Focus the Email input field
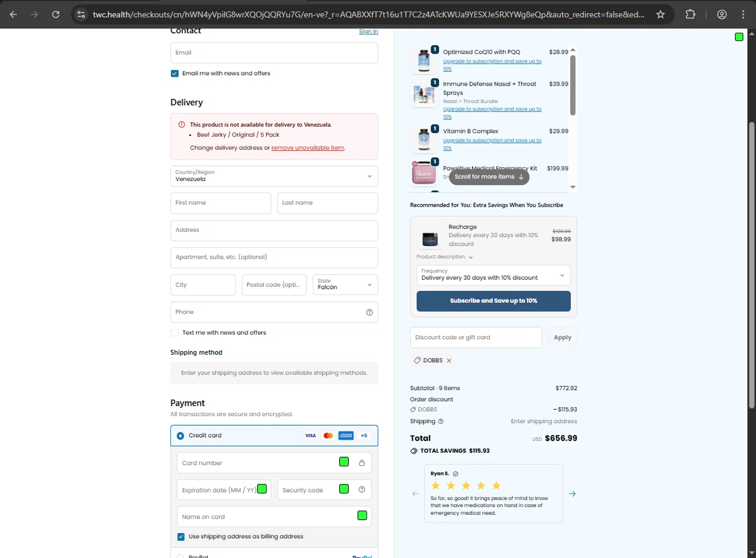The width and height of the screenshot is (756, 558). pos(274,53)
